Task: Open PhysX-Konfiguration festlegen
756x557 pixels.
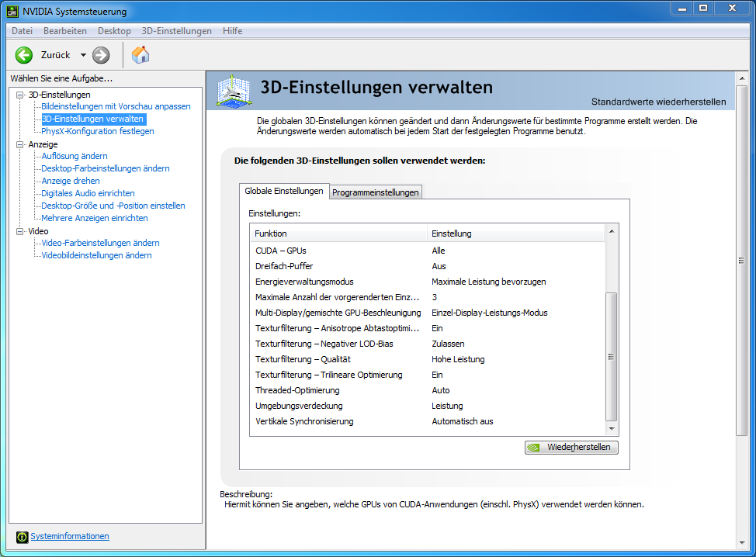Action: (98, 131)
